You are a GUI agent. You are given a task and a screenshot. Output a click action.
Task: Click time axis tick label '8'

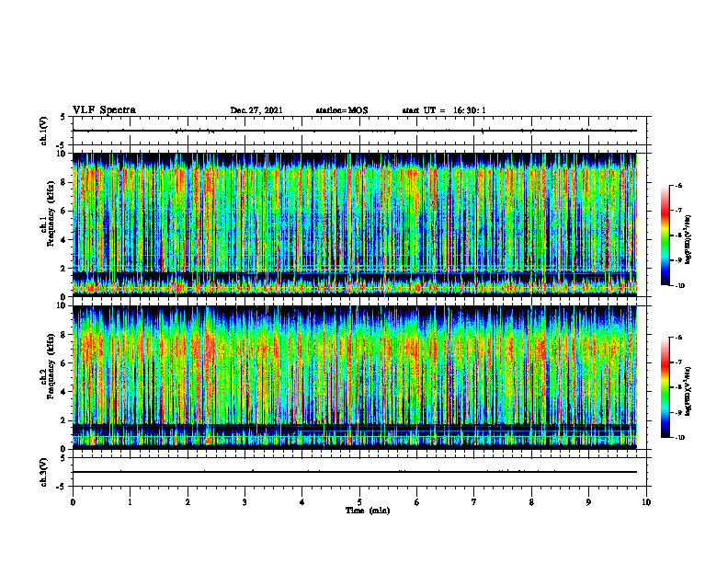tap(531, 502)
